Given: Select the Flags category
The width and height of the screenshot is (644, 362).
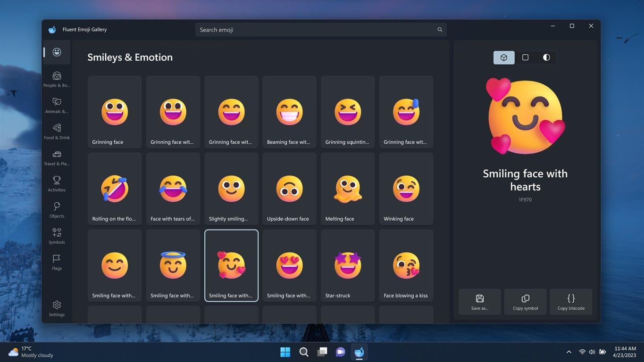Looking at the screenshot, I should 56,262.
